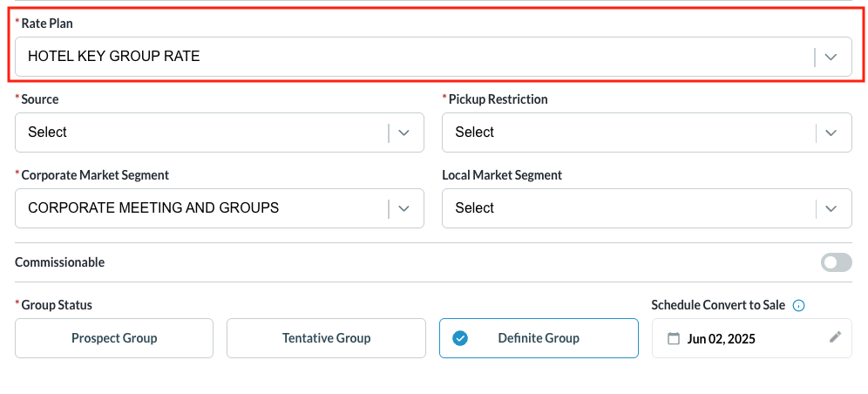The width and height of the screenshot is (868, 394).
Task: Click Select placeholder under Local Market Segment
Action: click(474, 208)
